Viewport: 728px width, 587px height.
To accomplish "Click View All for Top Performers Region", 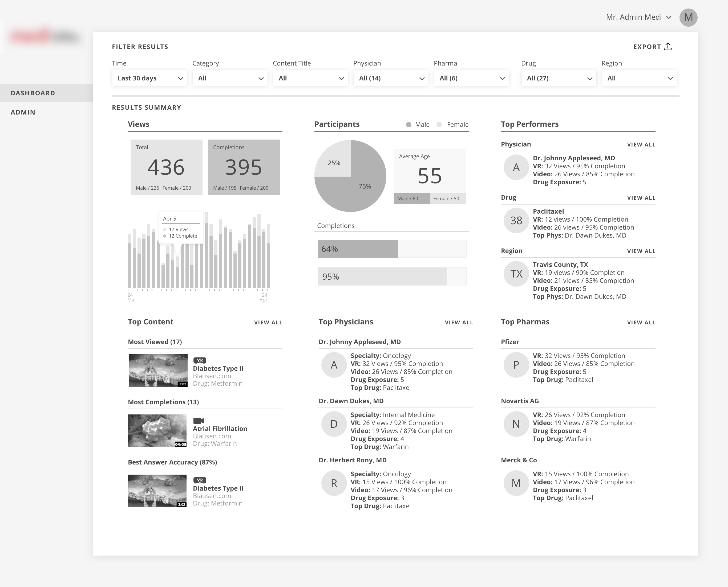I will coord(641,251).
